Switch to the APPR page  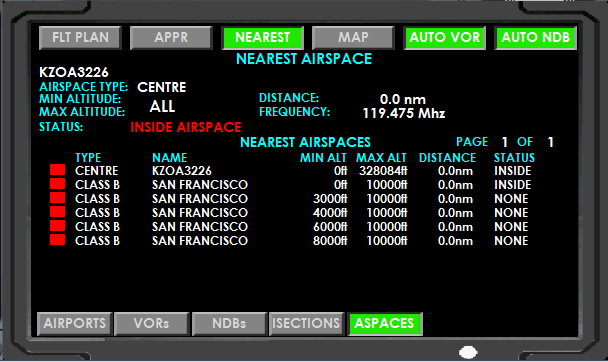[x=171, y=38]
